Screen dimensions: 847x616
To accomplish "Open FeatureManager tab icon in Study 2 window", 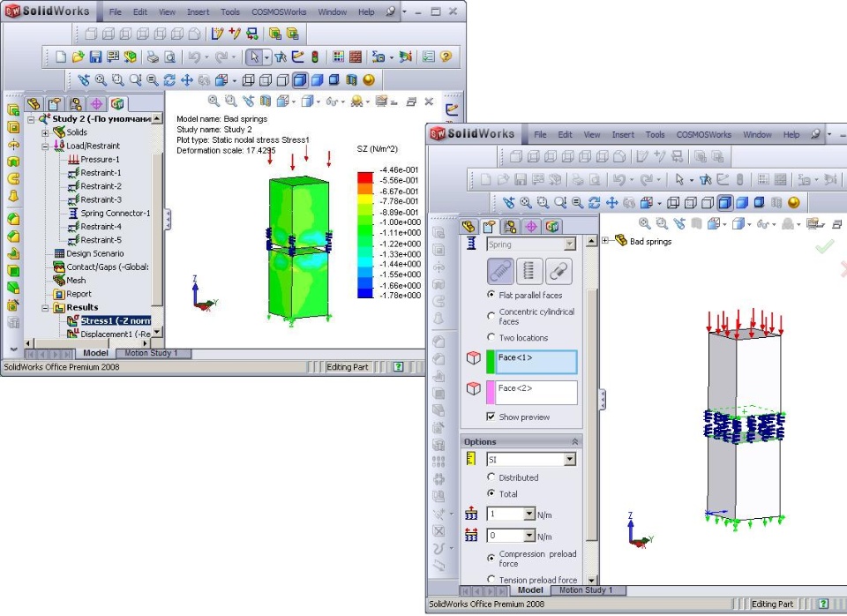I will point(34,104).
